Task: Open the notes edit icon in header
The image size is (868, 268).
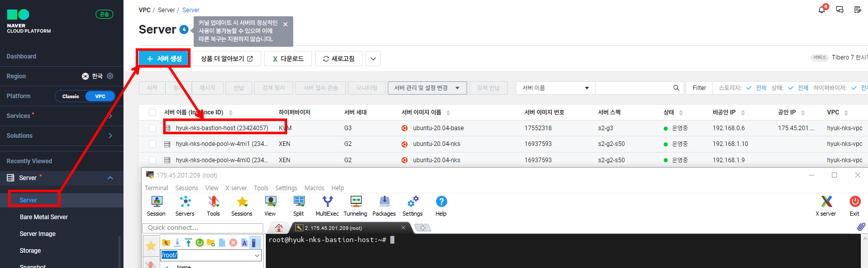Action: 858,10
